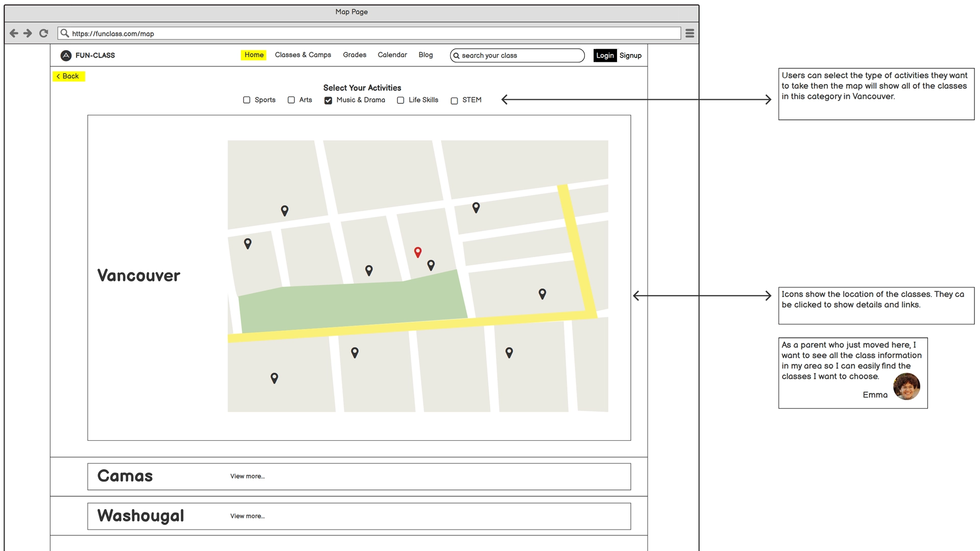Switch to the Calendar section
This screenshot has height=551, width=980.
(x=392, y=55)
